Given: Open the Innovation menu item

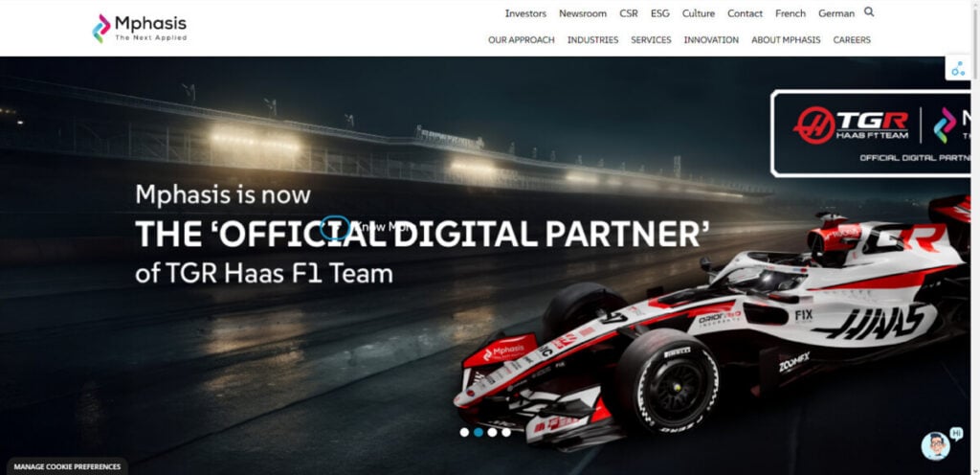Looking at the screenshot, I should click(x=711, y=40).
